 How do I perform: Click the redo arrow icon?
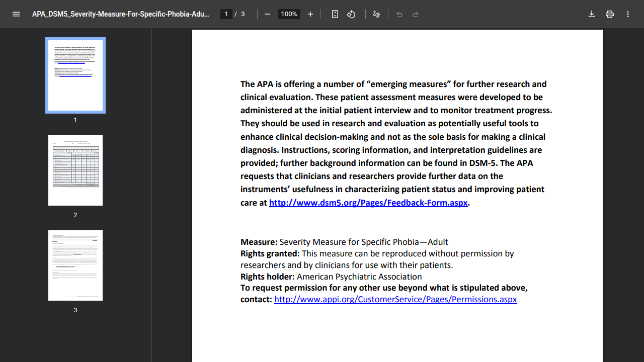tap(416, 14)
